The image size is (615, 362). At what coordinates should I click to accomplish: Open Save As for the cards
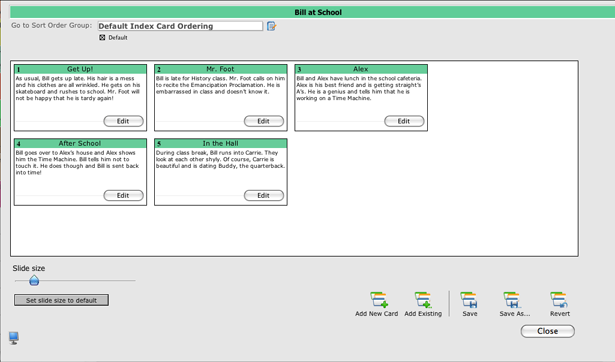point(513,300)
